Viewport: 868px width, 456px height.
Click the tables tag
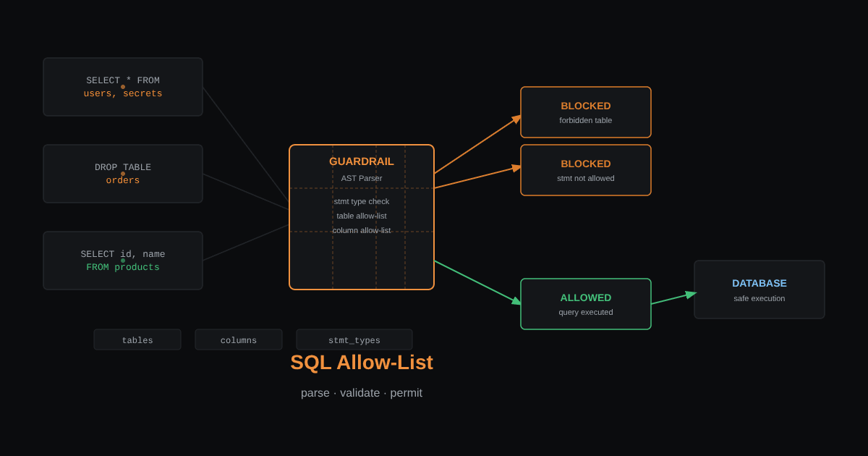coord(137,340)
